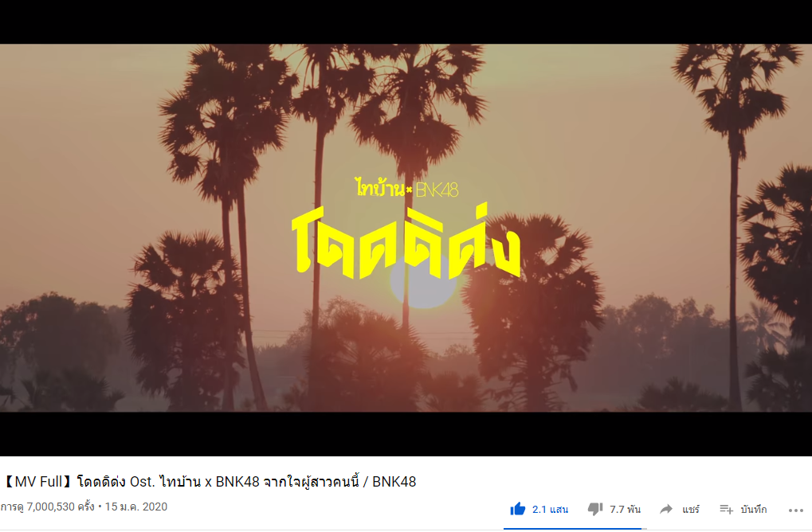Click the 7.7 พัน dislike count
812x532 pixels.
[625, 510]
